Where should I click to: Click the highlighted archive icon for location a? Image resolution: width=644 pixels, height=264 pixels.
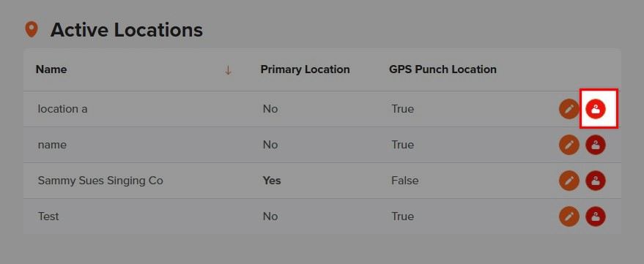(595, 109)
